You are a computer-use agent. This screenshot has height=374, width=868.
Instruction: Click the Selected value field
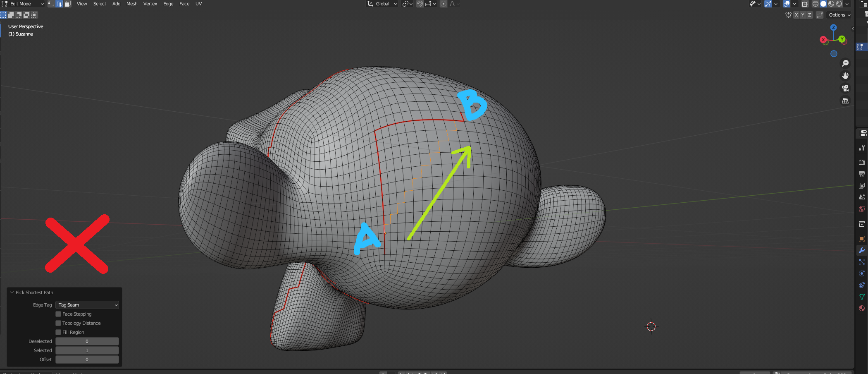coord(87,350)
